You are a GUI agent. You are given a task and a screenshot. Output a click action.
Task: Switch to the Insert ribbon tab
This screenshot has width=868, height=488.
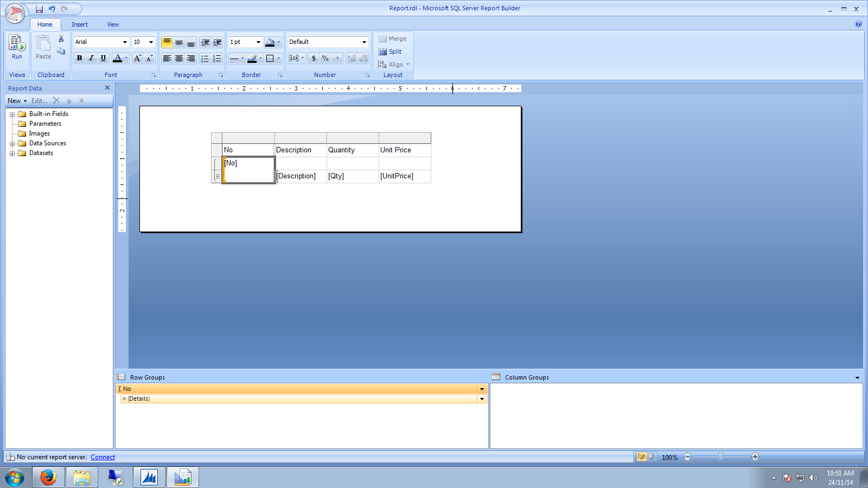tap(80, 24)
